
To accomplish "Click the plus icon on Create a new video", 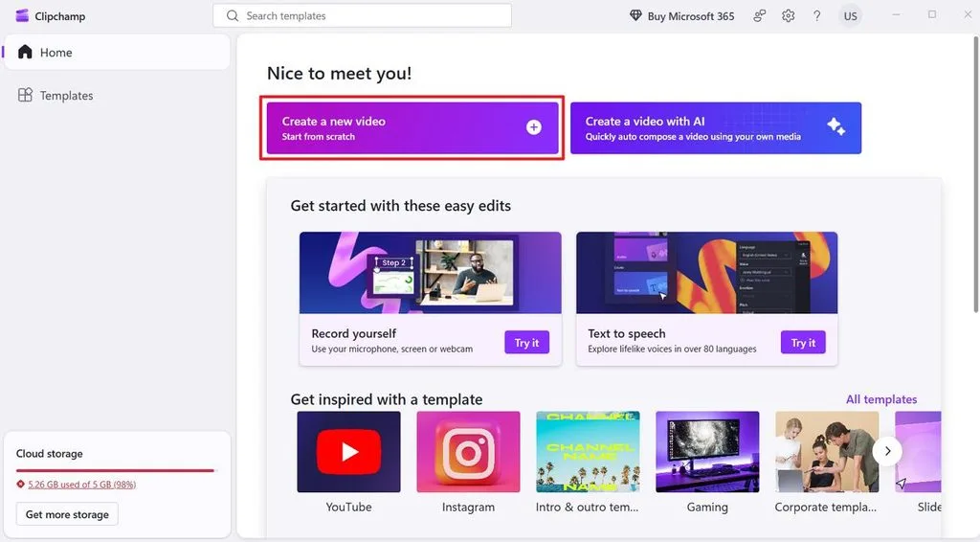I will tap(534, 127).
